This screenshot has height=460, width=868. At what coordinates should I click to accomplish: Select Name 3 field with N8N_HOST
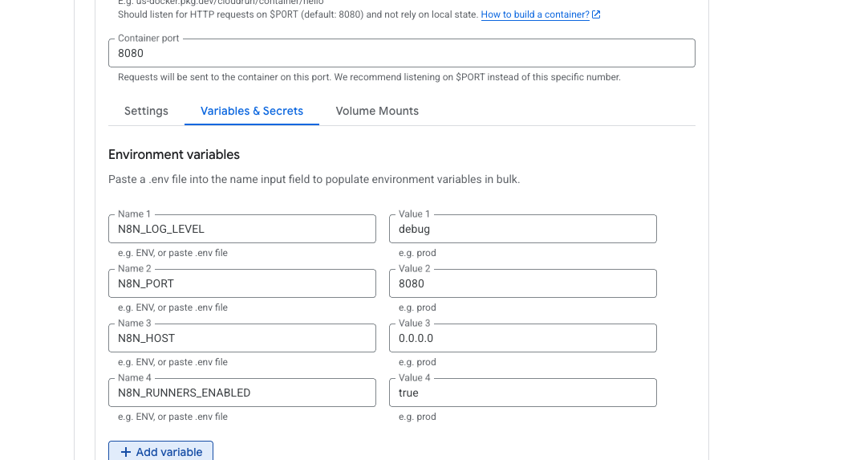point(242,338)
